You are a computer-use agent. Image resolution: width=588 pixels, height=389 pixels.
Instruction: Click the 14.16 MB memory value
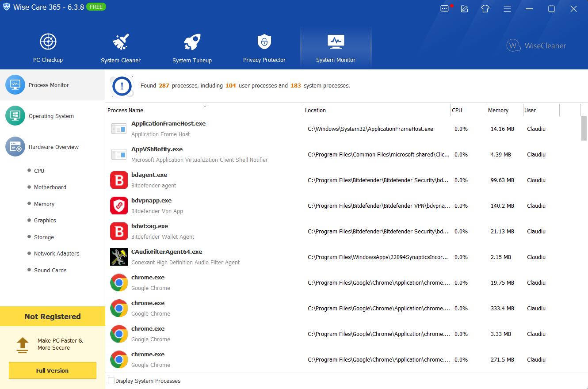coord(502,129)
